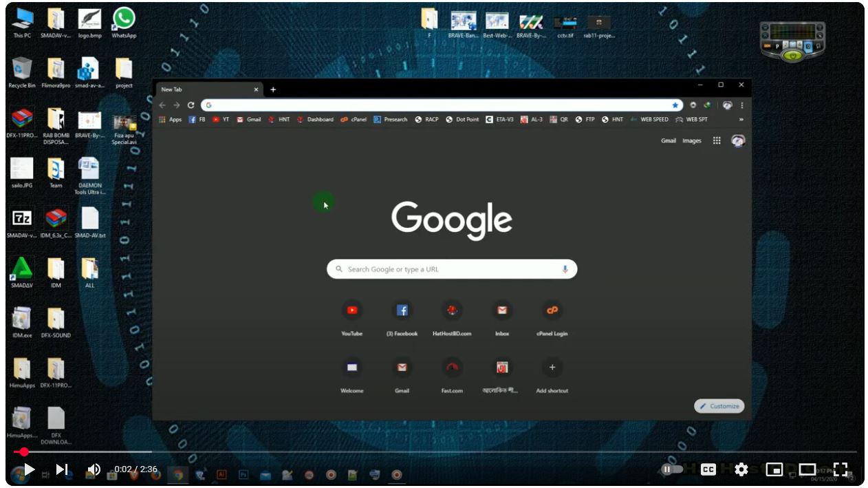The image size is (868, 488).
Task: Open a new tab with the plus button
Action: [273, 89]
